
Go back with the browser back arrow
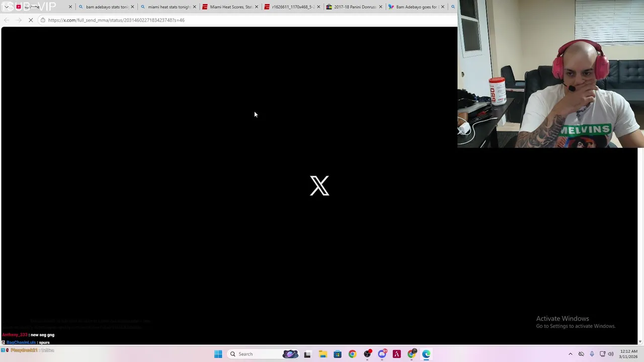click(x=6, y=20)
